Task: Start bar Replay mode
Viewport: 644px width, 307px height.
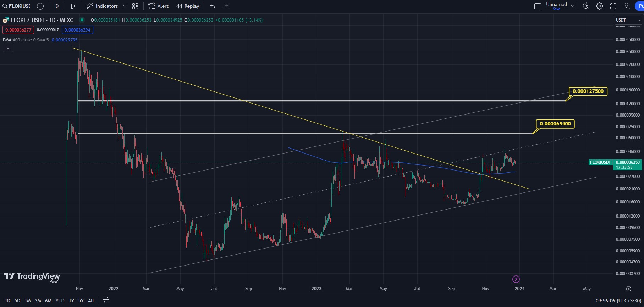Action: 188,6
